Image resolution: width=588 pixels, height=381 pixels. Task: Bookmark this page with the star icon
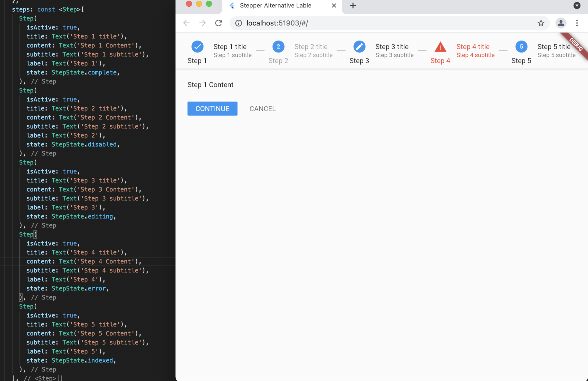(x=541, y=23)
